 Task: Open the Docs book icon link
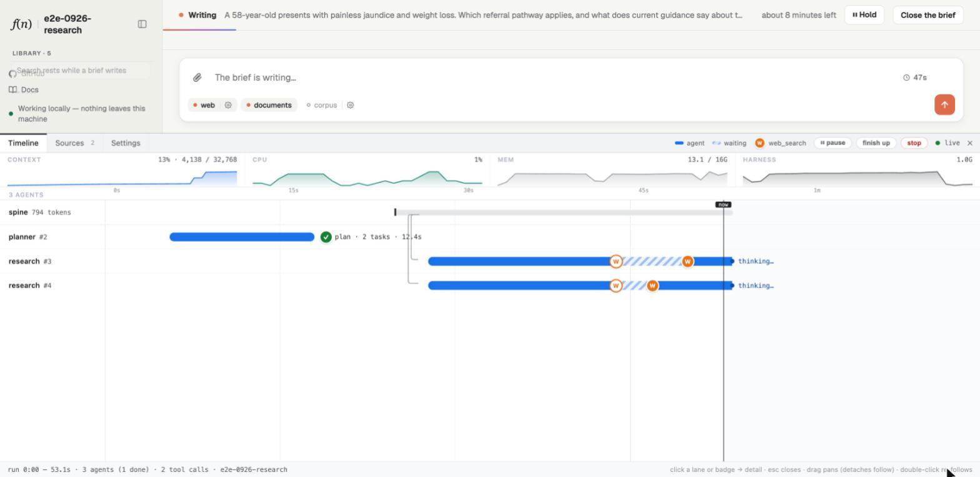[24, 90]
